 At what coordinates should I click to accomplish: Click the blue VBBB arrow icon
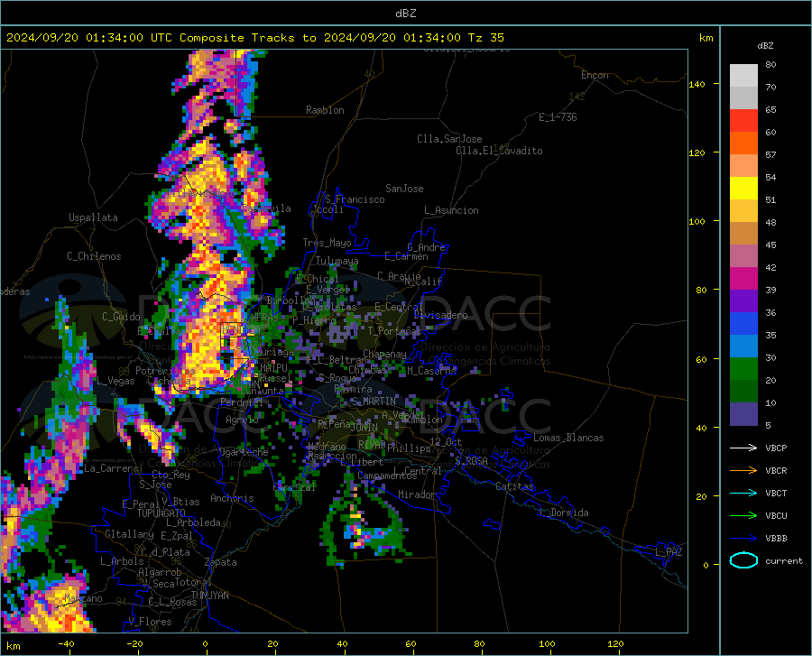click(x=743, y=539)
